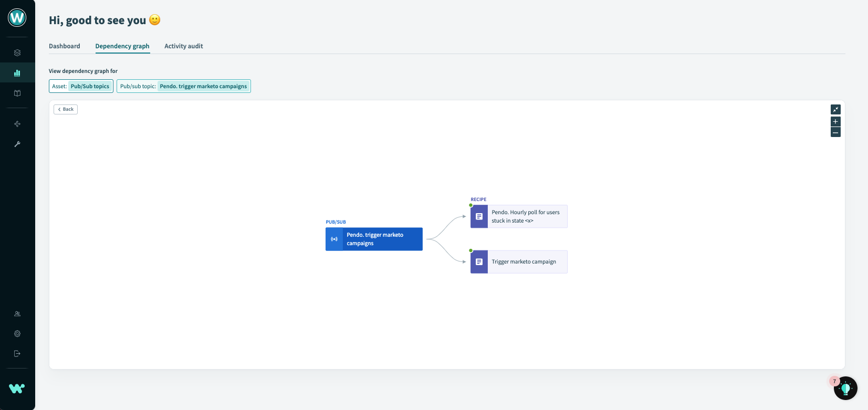Click the PUB/SUB label above blue node
The height and width of the screenshot is (410, 868).
pos(336,222)
